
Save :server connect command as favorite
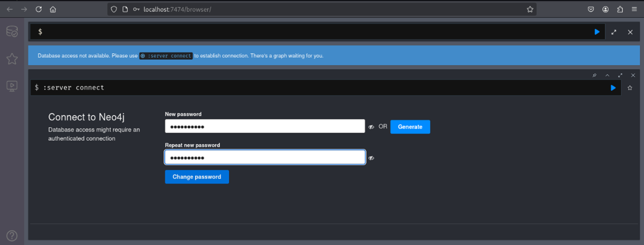pos(630,88)
